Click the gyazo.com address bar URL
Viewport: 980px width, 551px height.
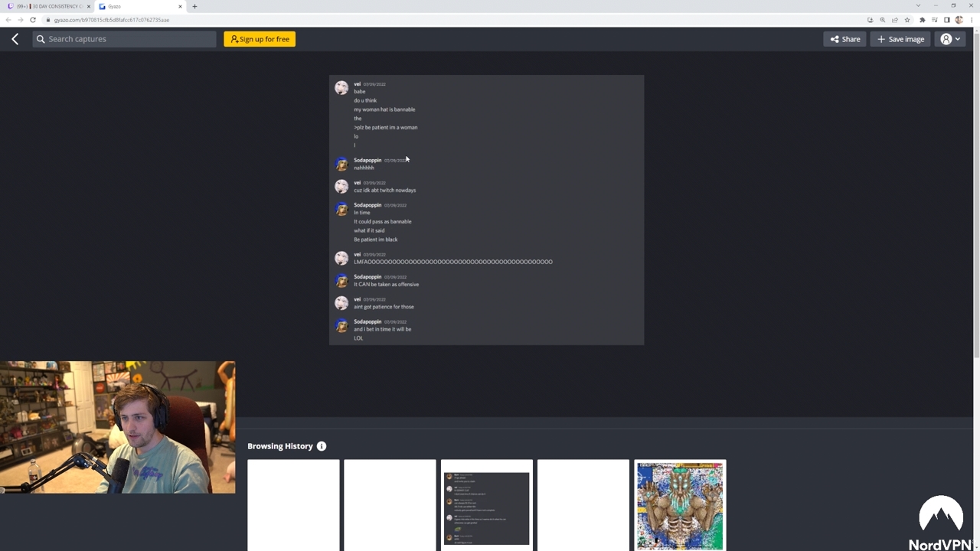coord(112,20)
